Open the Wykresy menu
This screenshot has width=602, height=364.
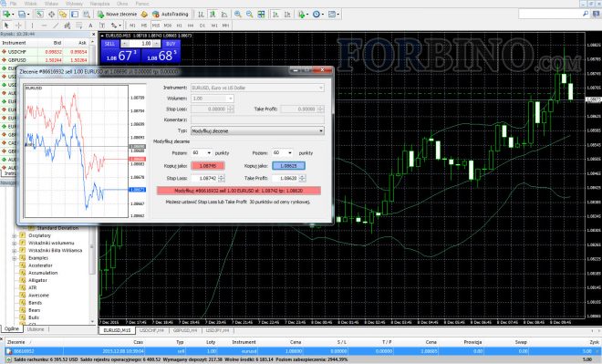[74, 4]
